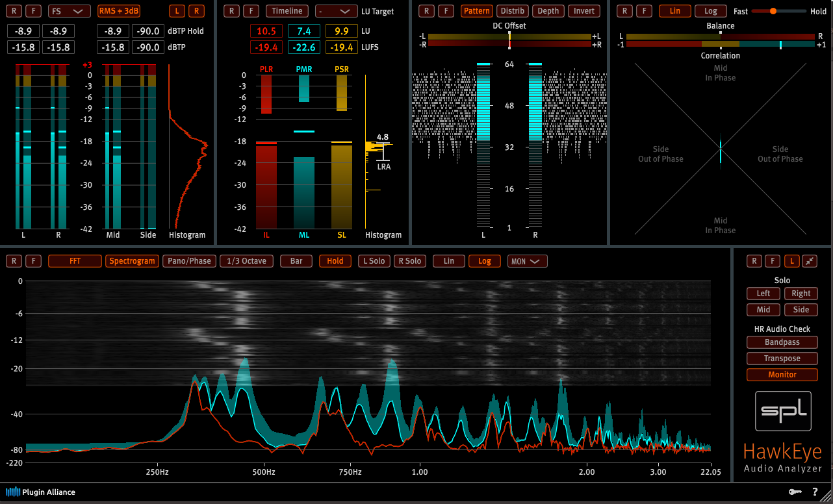Screen dimensions: 833x504
Task: Switch to the Pattern bit view
Action: (477, 11)
